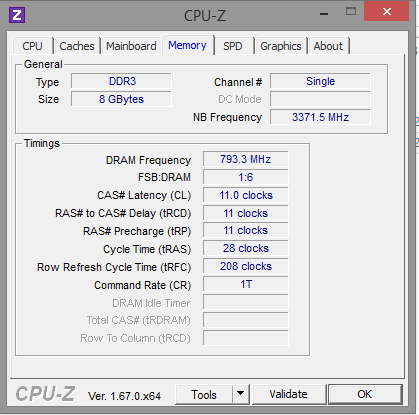The height and width of the screenshot is (415, 419).
Task: Open the Caches tab
Action: 77,46
